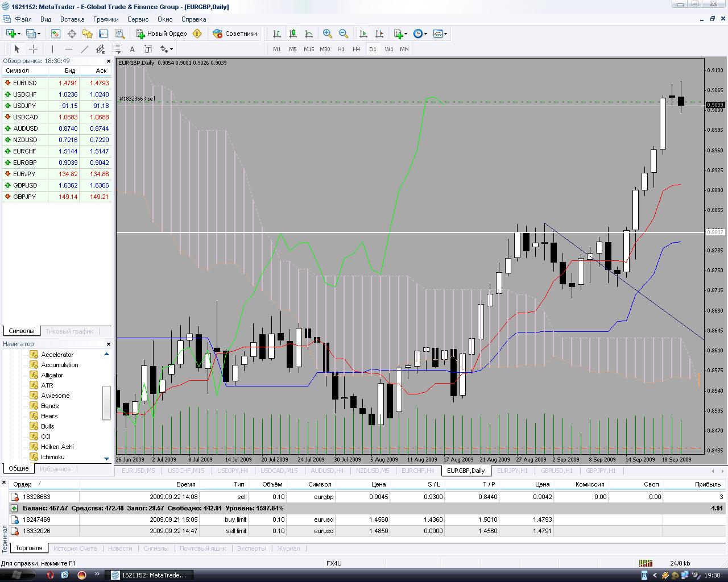This screenshot has height=582, width=728.
Task: Open the Графики menu
Action: click(x=106, y=19)
